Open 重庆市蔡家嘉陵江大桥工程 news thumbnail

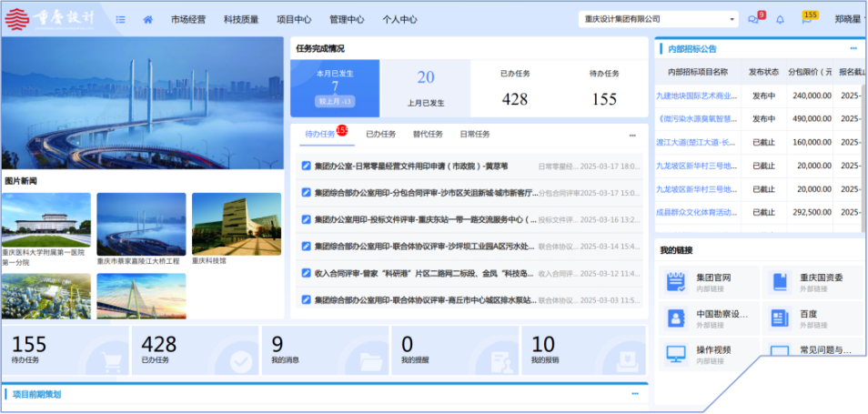141,224
